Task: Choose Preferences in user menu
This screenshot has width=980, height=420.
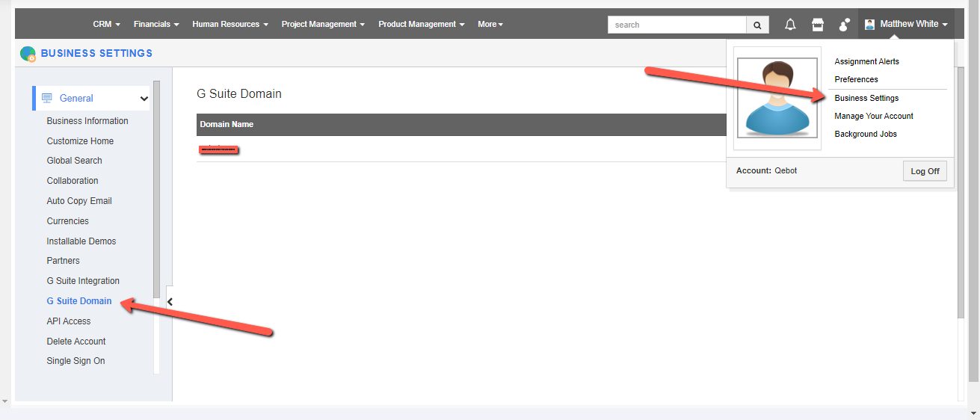Action: click(856, 79)
